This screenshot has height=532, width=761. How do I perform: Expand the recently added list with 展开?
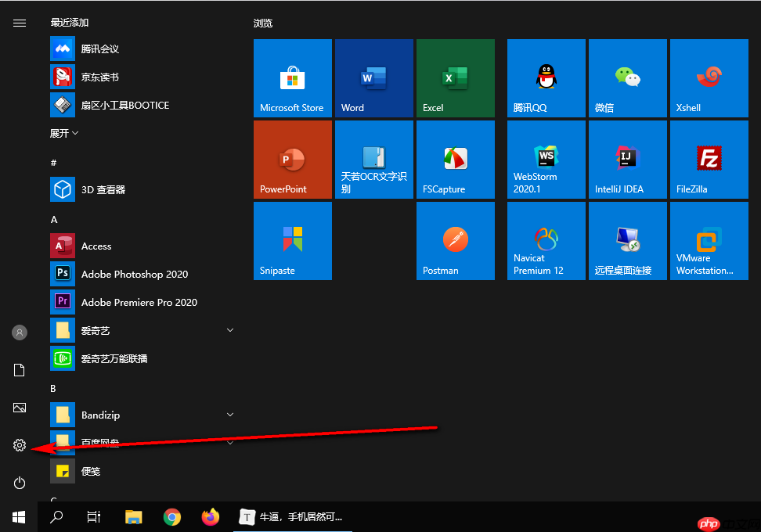64,134
